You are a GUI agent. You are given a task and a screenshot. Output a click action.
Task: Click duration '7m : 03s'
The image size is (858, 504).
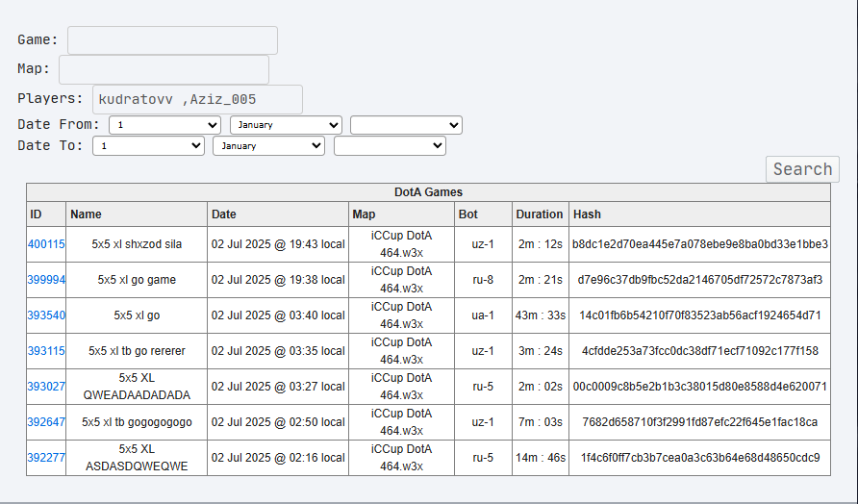[540, 422]
